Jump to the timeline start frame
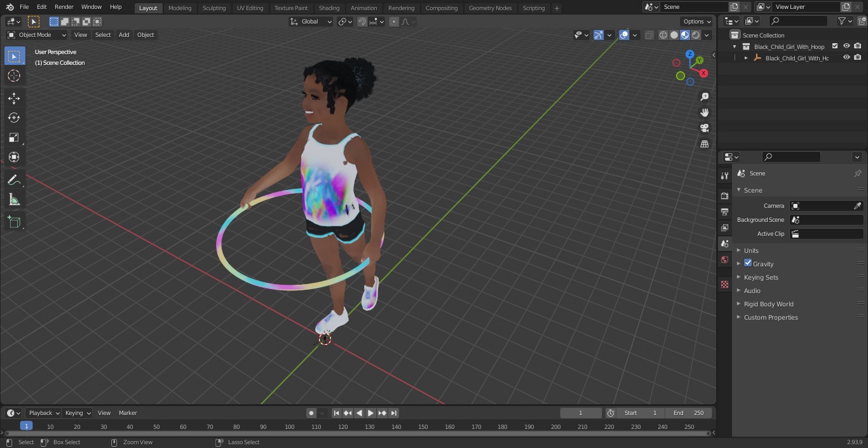868x448 pixels. point(336,413)
